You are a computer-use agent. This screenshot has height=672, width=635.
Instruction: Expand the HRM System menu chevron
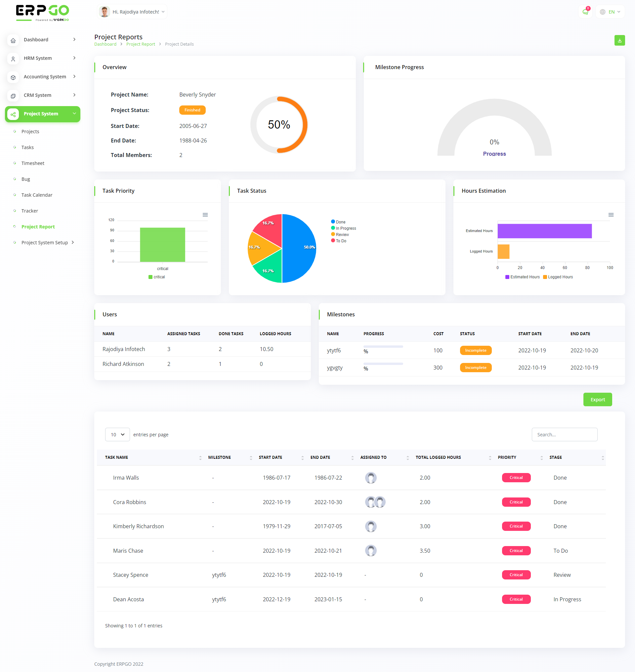click(74, 58)
